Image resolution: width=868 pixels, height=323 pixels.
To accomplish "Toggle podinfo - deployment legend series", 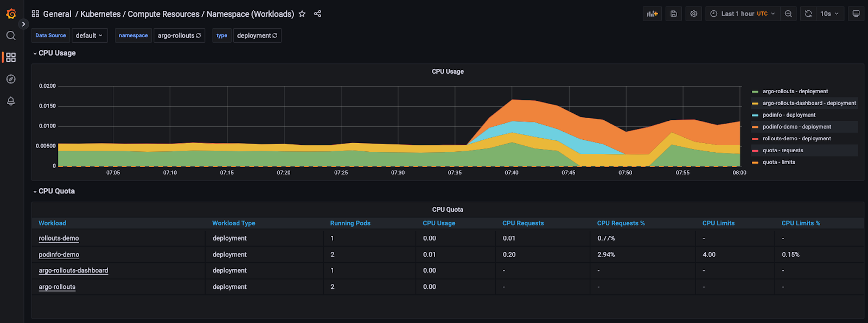I will (789, 115).
